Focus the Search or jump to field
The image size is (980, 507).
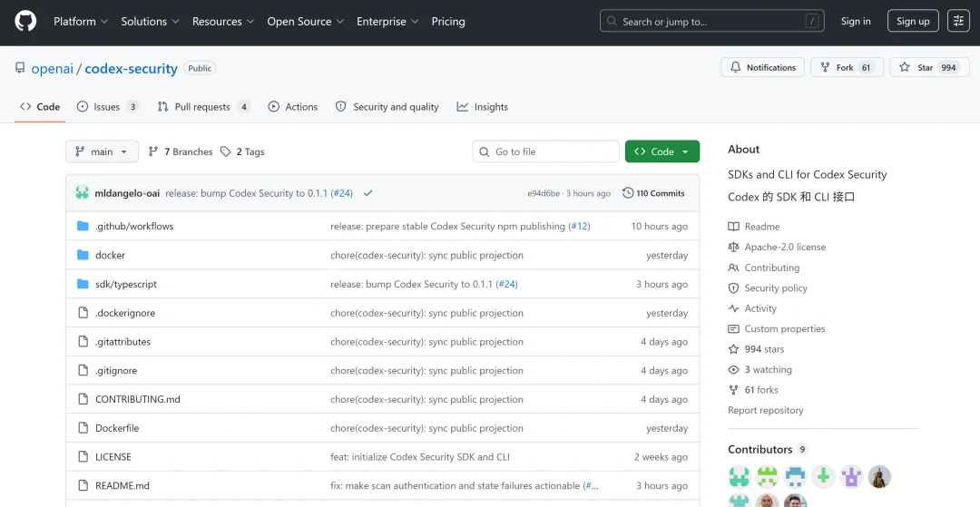pos(712,21)
